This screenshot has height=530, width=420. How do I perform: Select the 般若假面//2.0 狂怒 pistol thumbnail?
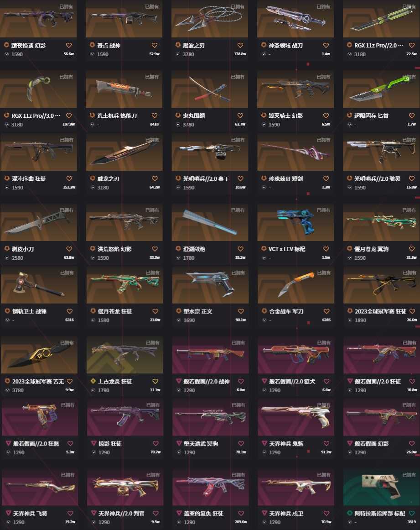pos(40,417)
